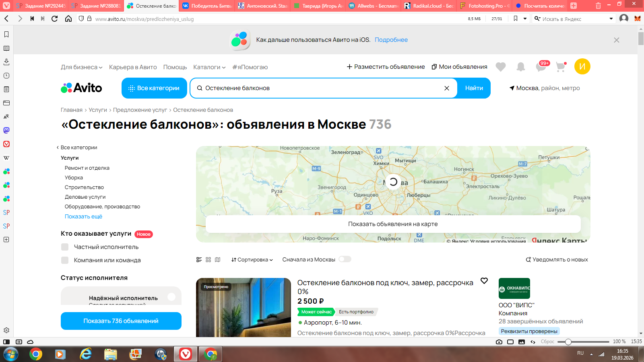Adjust the page zoom slider in status bar
The height and width of the screenshot is (362, 644).
568,342
